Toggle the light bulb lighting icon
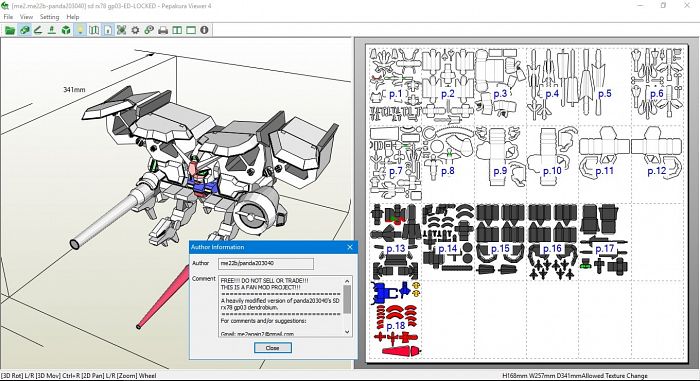 click(x=80, y=30)
